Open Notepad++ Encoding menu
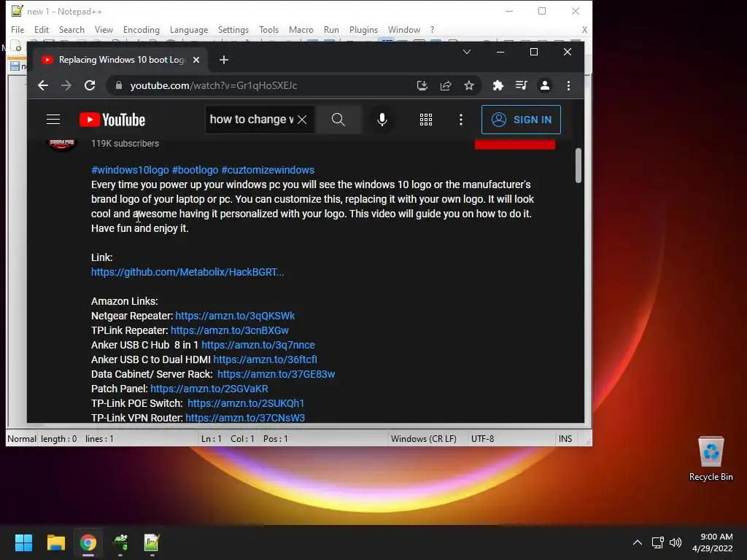The height and width of the screenshot is (560, 747). [x=141, y=29]
